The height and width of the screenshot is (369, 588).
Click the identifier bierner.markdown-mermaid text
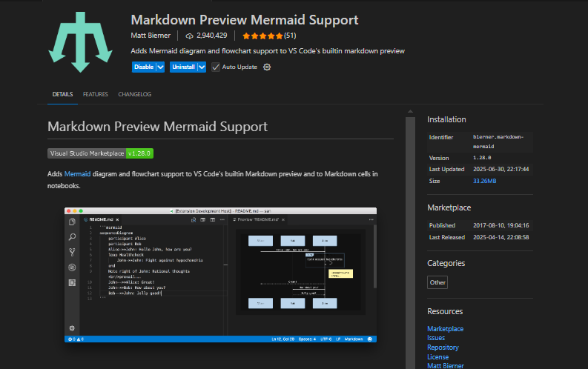tap(498, 142)
